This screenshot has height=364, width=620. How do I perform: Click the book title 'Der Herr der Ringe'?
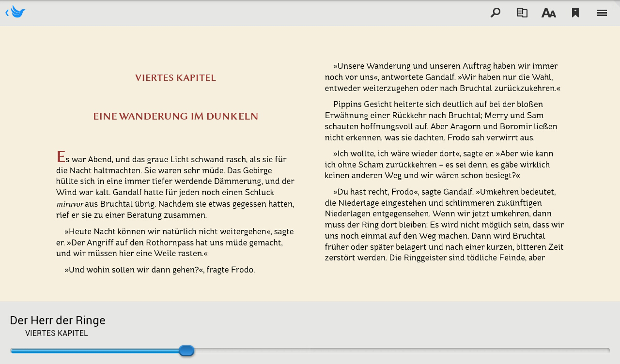click(57, 320)
